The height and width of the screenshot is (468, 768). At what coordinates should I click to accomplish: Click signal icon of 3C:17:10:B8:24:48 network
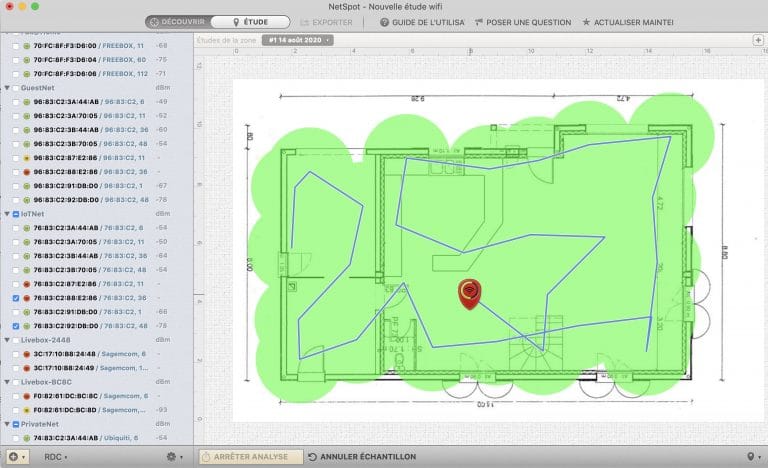(x=26, y=354)
